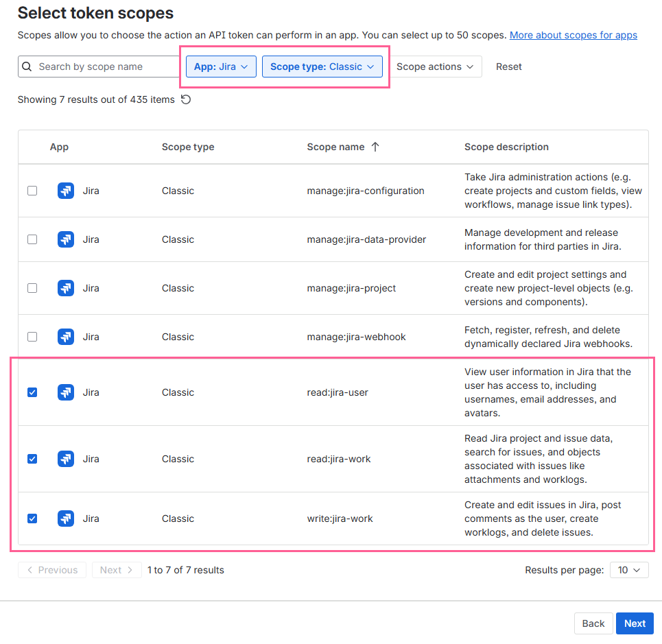Click Jira icon in manage:jira-webhook row
This screenshot has width=662, height=644.
coord(66,337)
